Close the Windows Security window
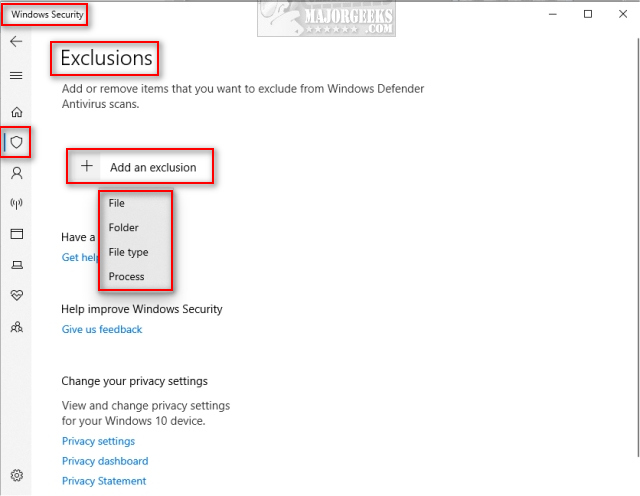The height and width of the screenshot is (496, 640). click(x=623, y=14)
